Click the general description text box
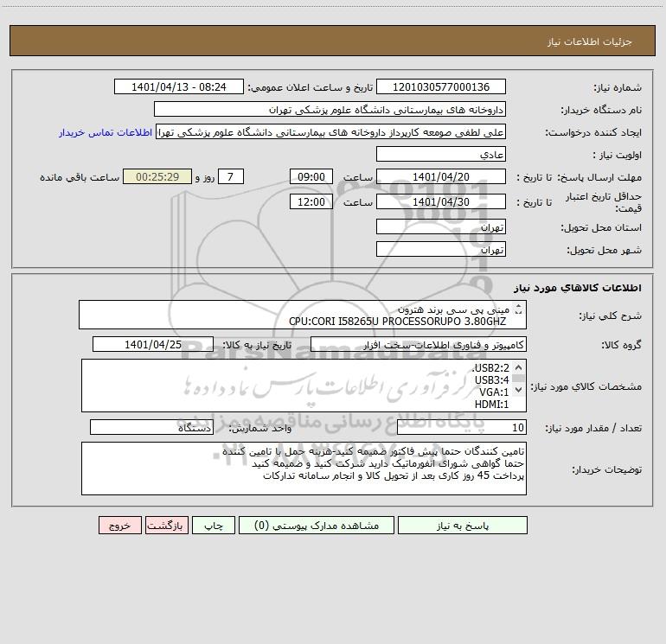666x644 pixels. [x=303, y=315]
